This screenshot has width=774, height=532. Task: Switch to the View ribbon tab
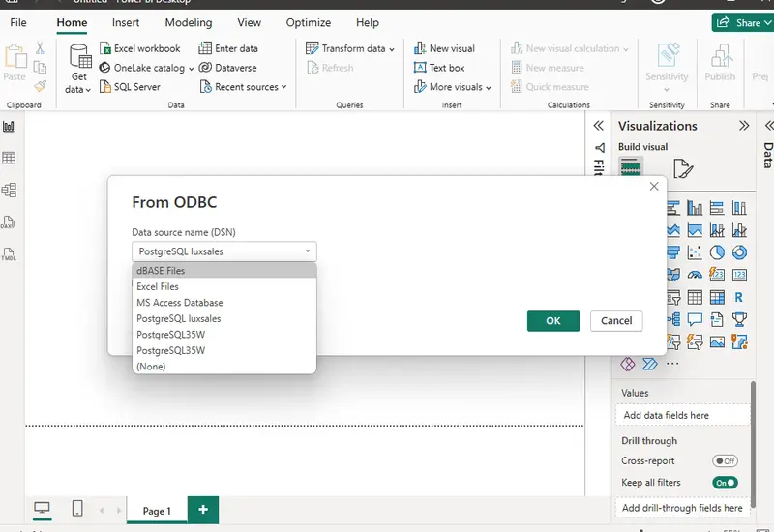pyautogui.click(x=249, y=22)
